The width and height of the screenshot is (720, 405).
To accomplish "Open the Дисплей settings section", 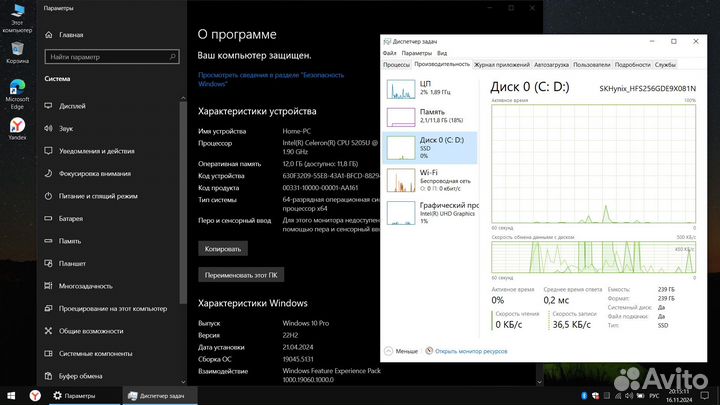I will [x=72, y=105].
